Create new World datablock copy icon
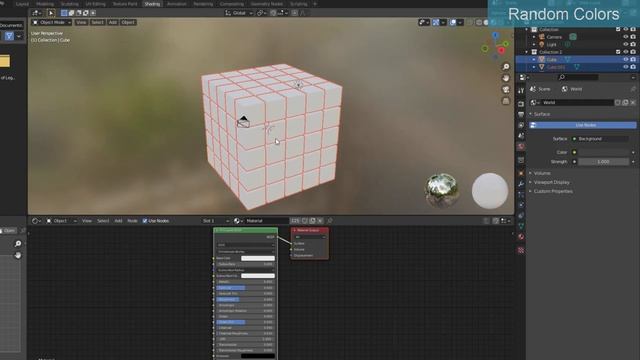 tap(625, 102)
